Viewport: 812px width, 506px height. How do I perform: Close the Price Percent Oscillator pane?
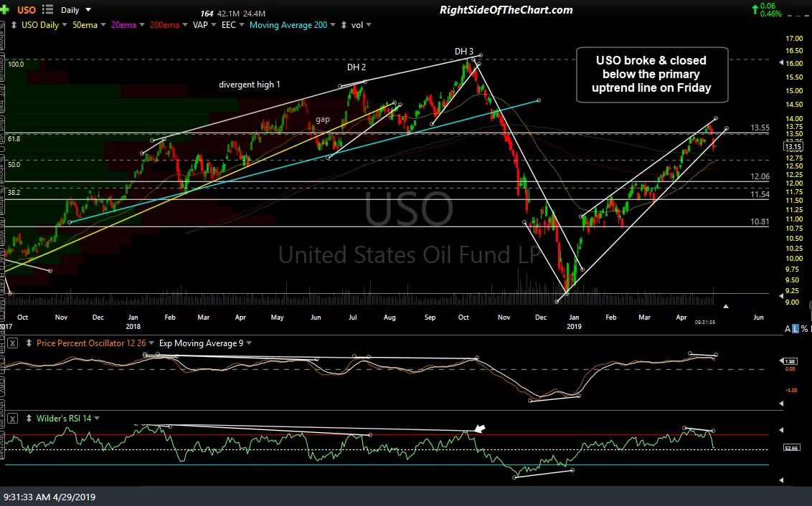[13, 343]
